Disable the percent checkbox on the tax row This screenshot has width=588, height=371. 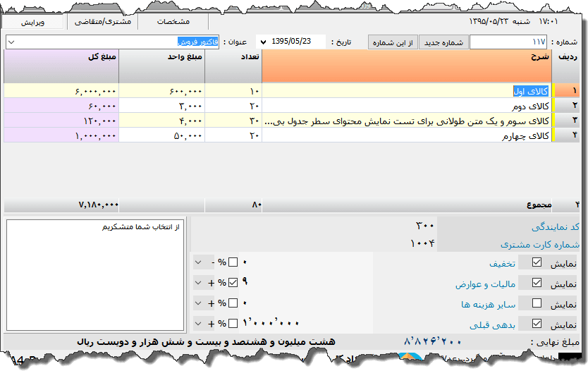click(x=233, y=284)
